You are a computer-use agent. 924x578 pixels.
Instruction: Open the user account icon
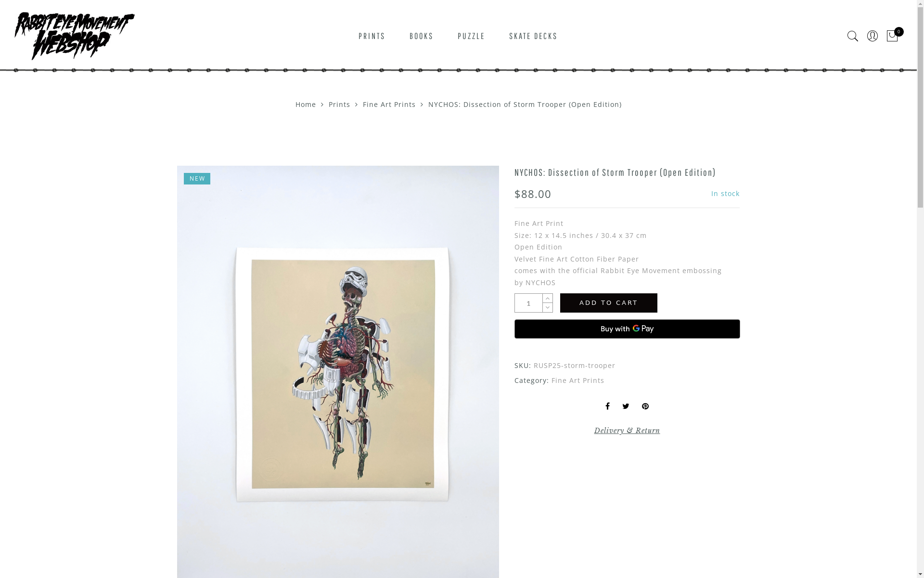872,36
